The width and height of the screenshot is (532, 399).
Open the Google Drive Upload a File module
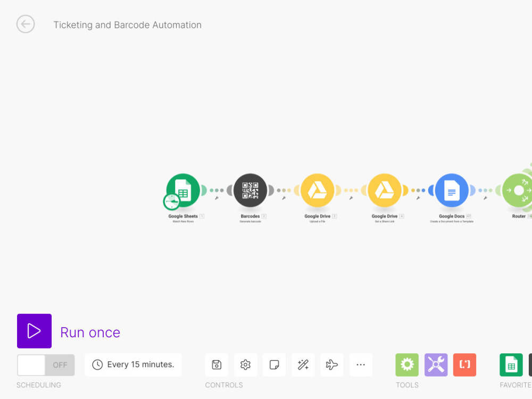coord(318,190)
